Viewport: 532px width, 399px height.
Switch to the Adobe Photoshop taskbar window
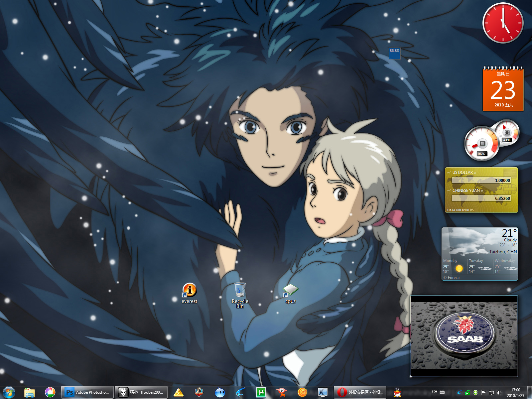(x=87, y=392)
